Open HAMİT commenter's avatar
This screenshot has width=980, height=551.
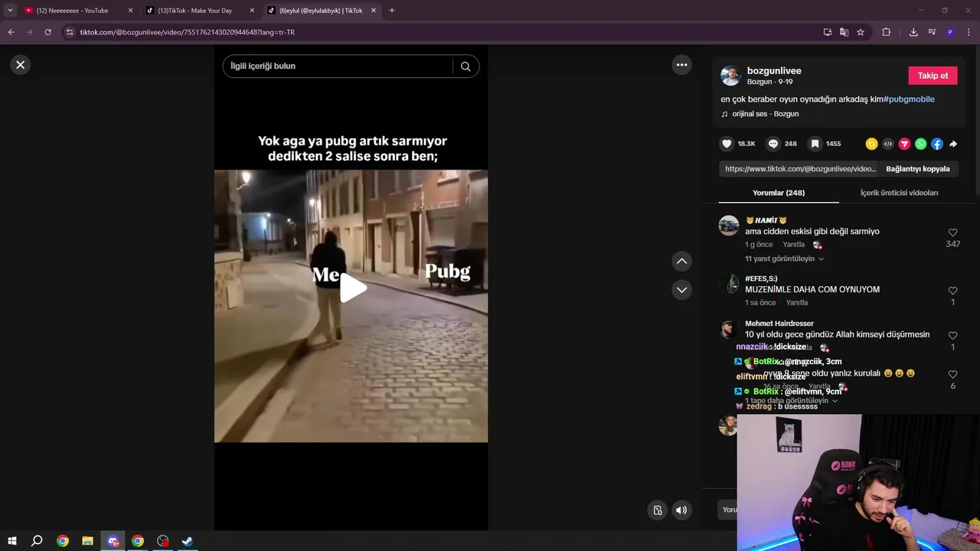729,226
